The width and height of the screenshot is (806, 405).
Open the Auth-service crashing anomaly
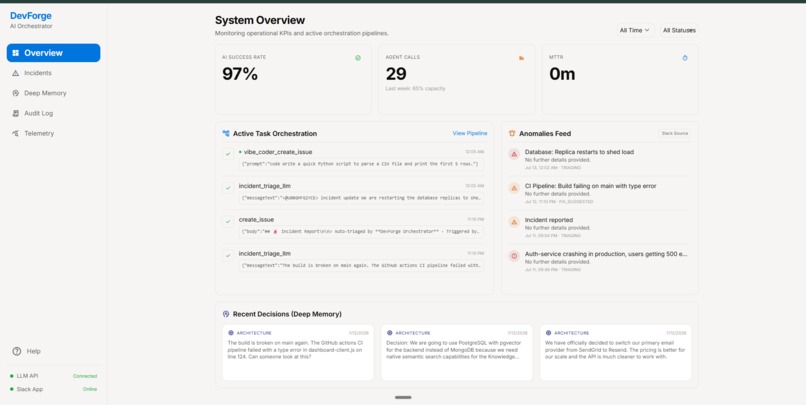600,261
